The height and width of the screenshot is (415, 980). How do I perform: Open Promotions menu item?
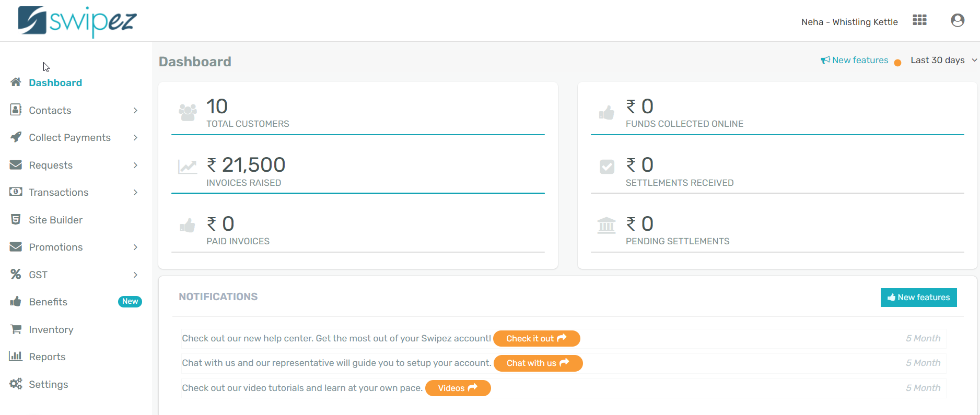coord(56,247)
